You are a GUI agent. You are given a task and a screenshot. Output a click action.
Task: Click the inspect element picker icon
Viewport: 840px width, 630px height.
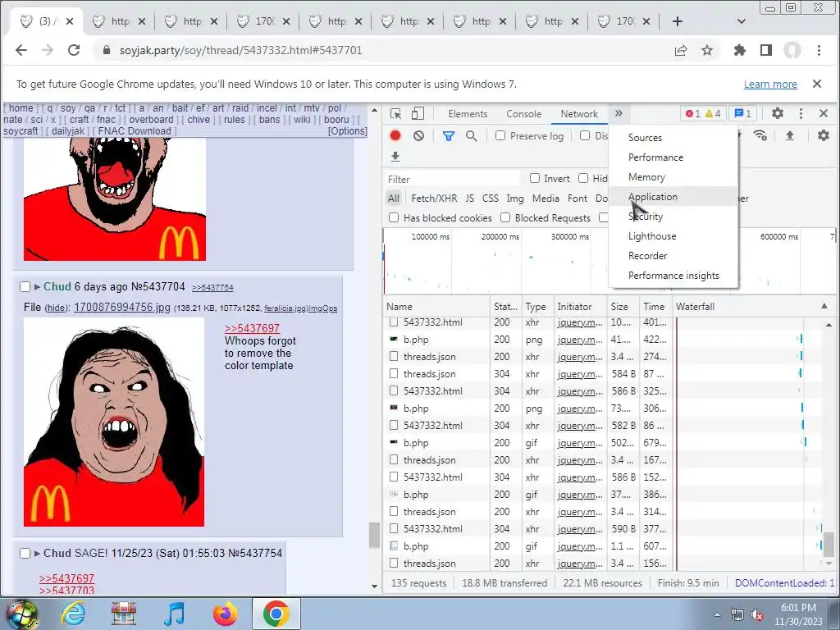pos(396,113)
